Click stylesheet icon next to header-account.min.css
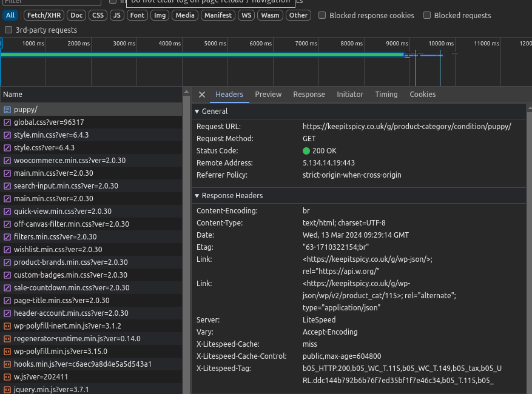 pyautogui.click(x=7, y=313)
